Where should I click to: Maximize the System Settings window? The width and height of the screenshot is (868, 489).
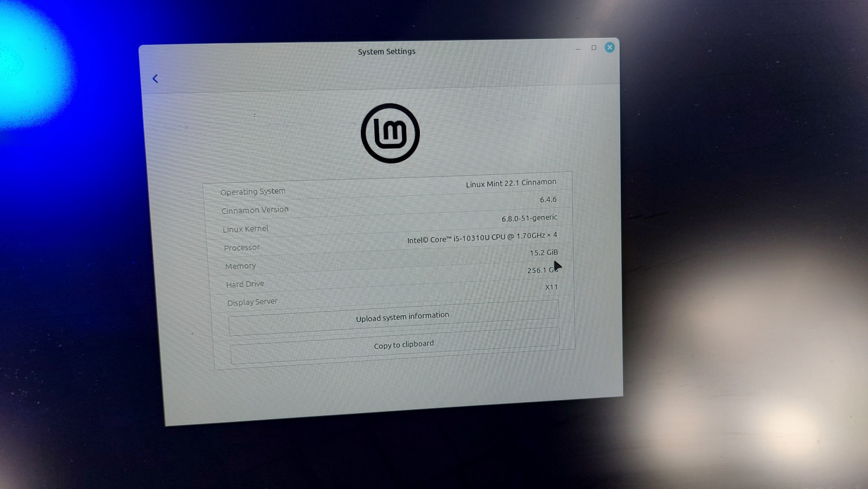point(594,48)
